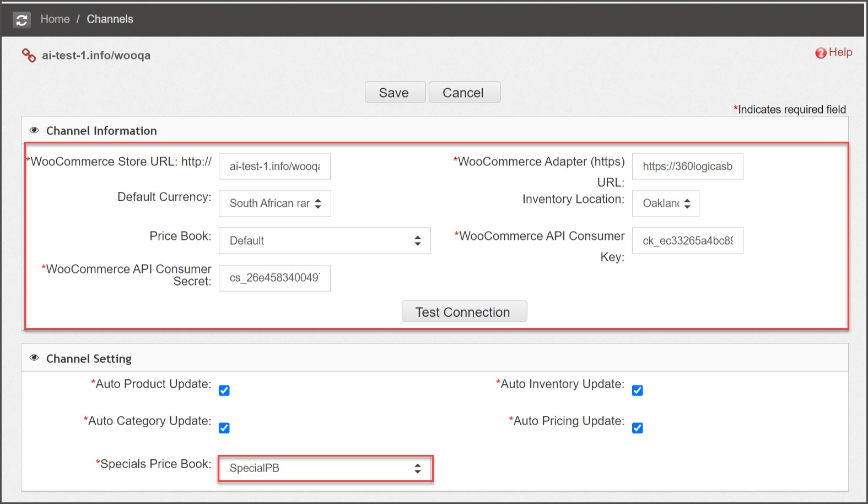The image size is (868, 504).
Task: Click the Test Connection button
Action: [x=464, y=312]
